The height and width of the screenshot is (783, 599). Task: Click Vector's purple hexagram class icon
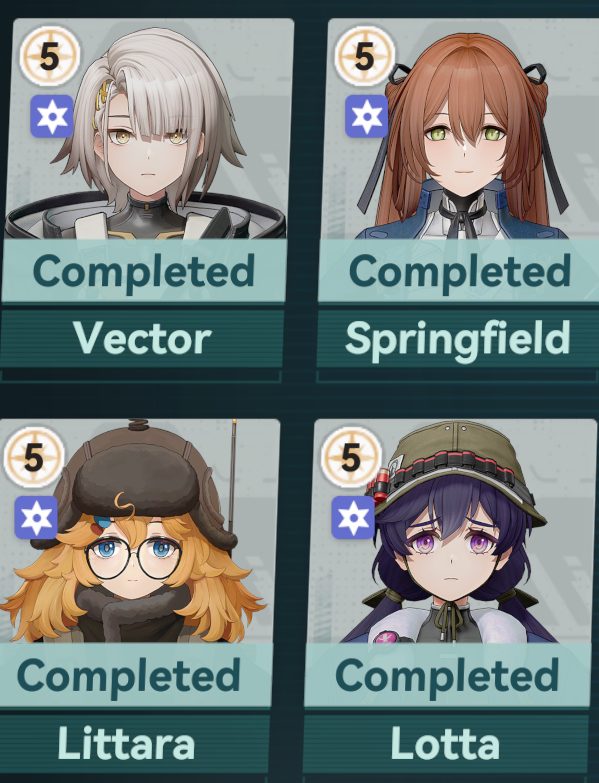52,116
